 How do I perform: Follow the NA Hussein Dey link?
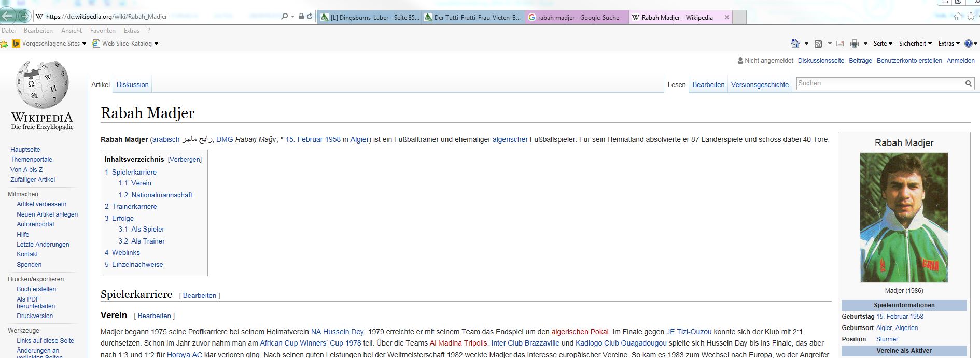click(337, 332)
